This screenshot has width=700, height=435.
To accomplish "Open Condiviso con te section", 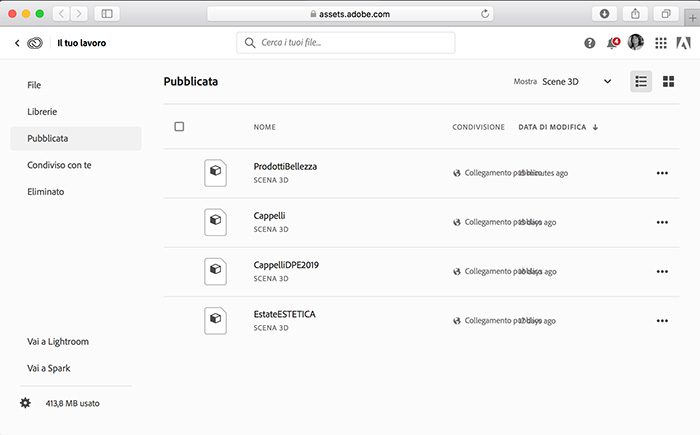I will (x=59, y=165).
